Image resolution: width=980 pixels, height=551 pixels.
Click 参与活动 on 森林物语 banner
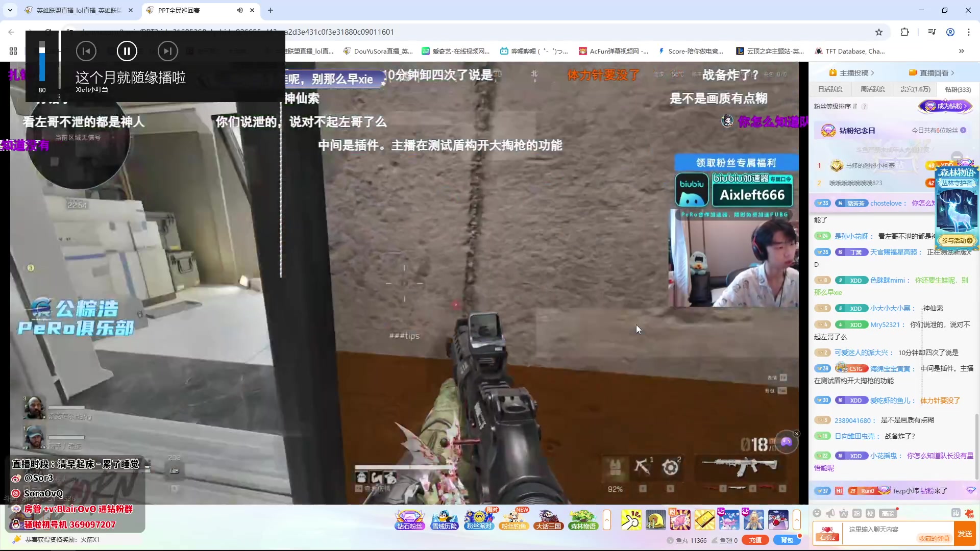(957, 240)
